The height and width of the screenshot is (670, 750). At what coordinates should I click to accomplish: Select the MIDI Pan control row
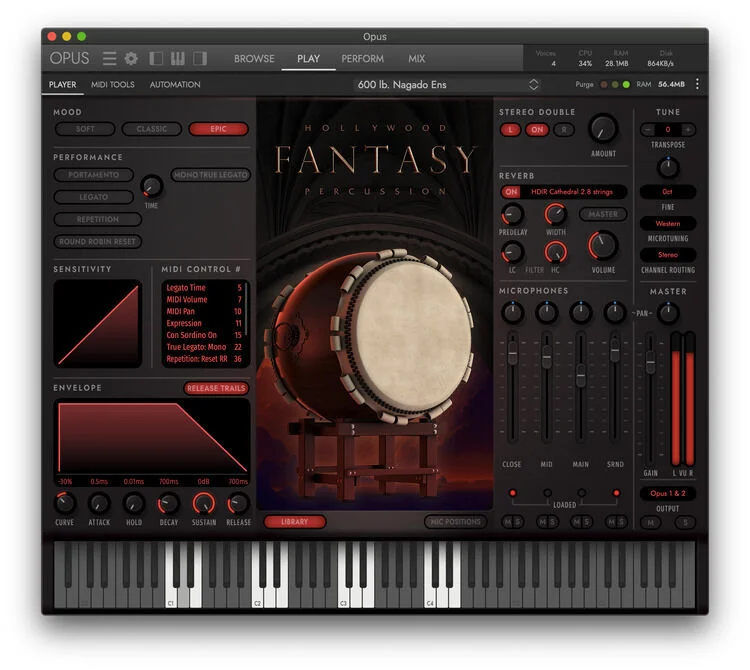(x=204, y=311)
